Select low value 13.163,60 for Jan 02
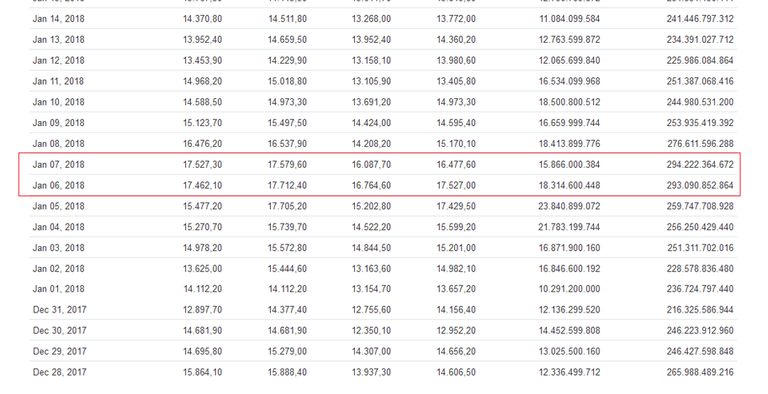Viewport: 768px width, 394px height. [371, 269]
